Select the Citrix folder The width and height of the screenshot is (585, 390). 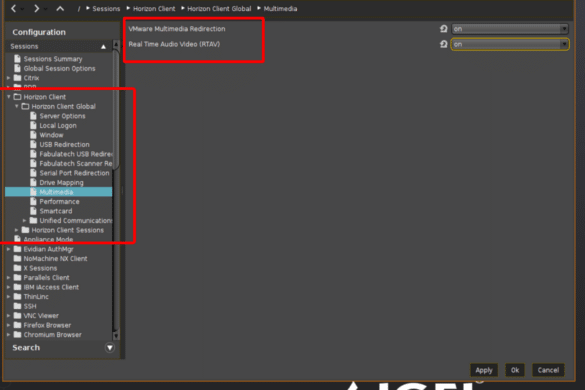tap(31, 78)
